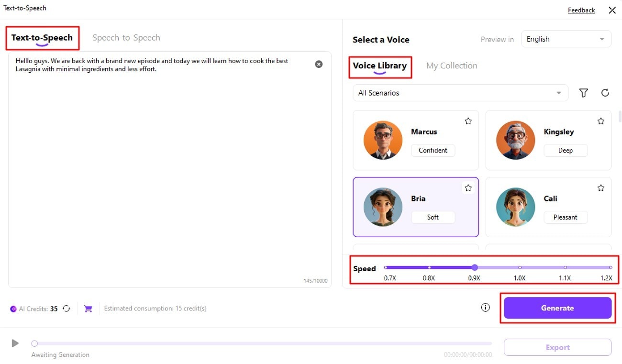Screen dimensions: 622x364
Task: Click the info icon beside Generate
Action: [x=485, y=308]
